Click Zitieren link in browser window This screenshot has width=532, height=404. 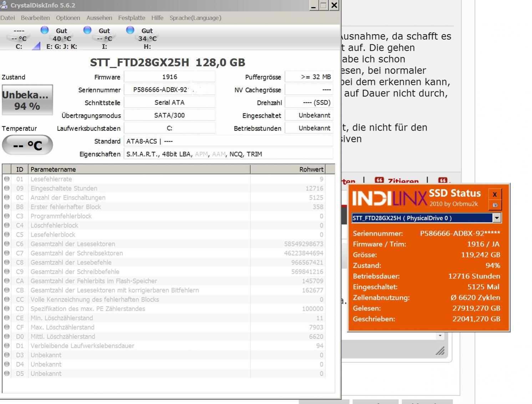coord(403,181)
